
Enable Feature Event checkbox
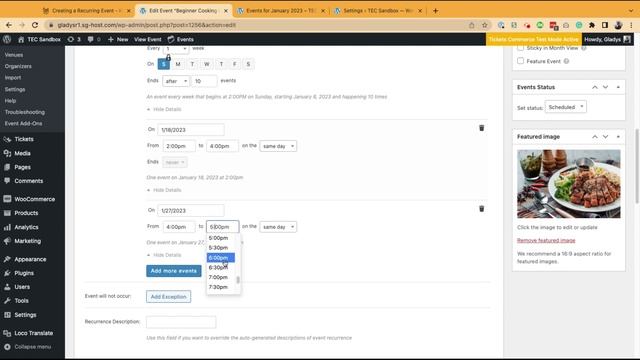(520, 61)
